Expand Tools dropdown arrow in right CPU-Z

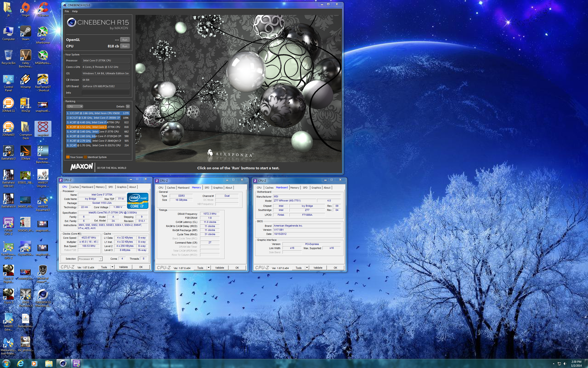click(x=307, y=268)
